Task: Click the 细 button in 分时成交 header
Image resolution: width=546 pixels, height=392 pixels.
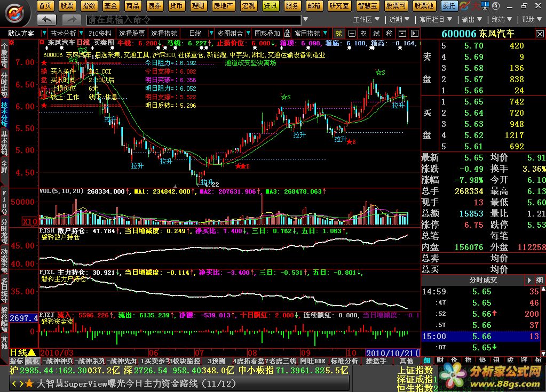Action: coord(540,280)
